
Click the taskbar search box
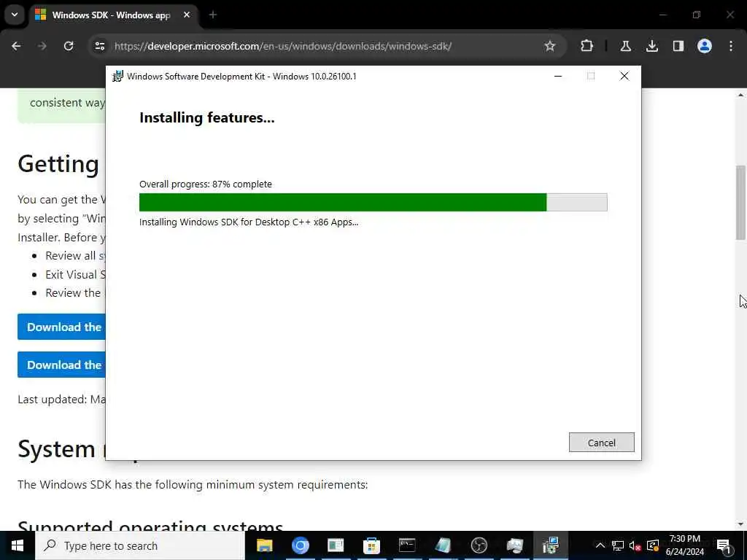pyautogui.click(x=140, y=545)
